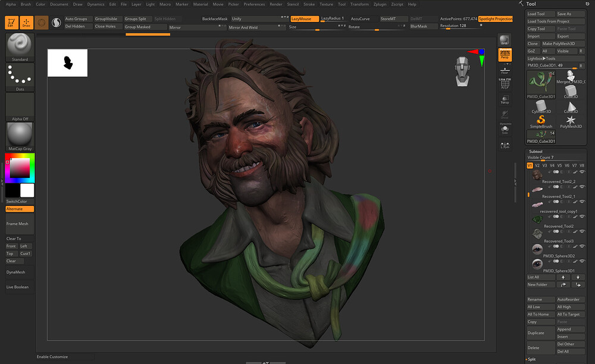Activate the Edit mode icon
595x364 pixels.
click(11, 23)
